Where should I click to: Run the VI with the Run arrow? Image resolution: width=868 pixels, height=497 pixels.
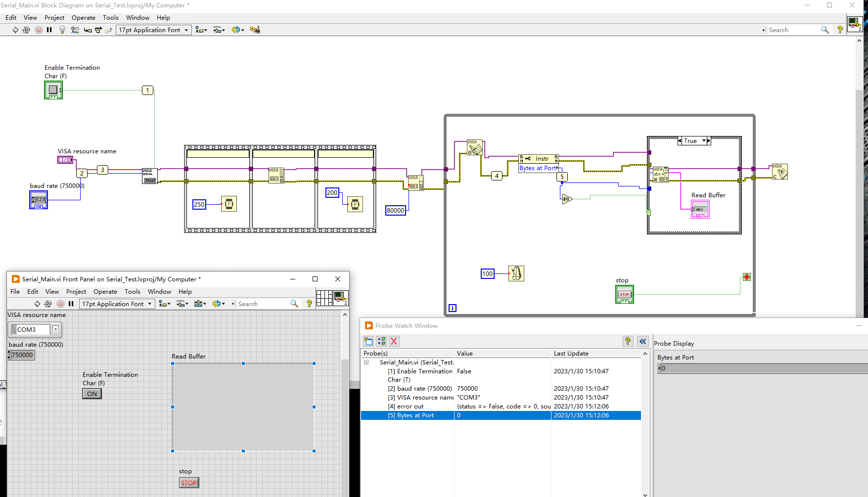[15, 30]
